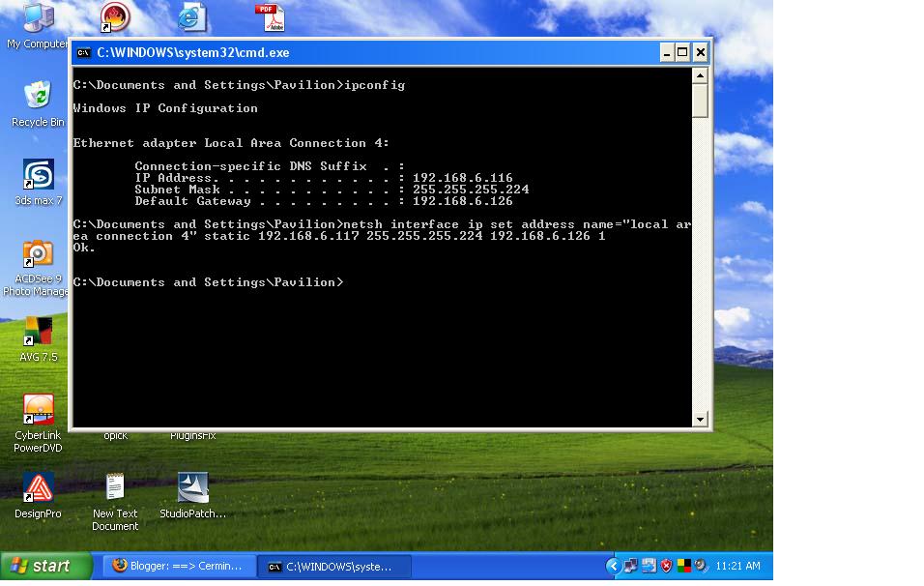
Task: Launch the DesignPro shortcut
Action: tap(38, 495)
